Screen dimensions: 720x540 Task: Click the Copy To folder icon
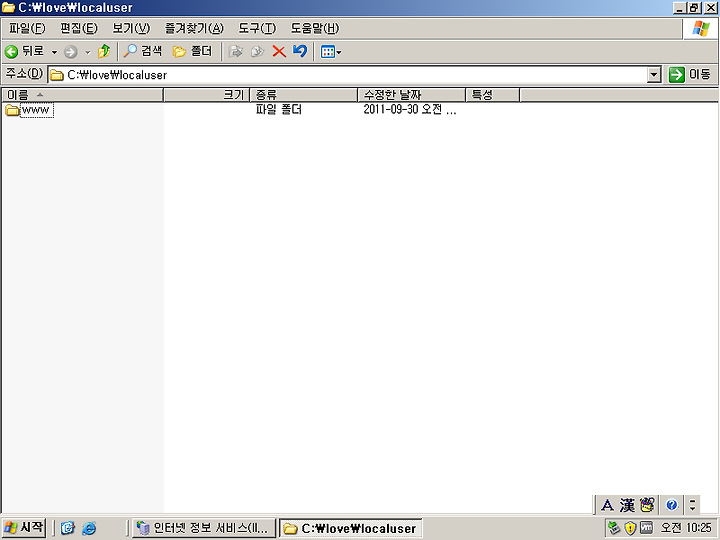coord(258,51)
